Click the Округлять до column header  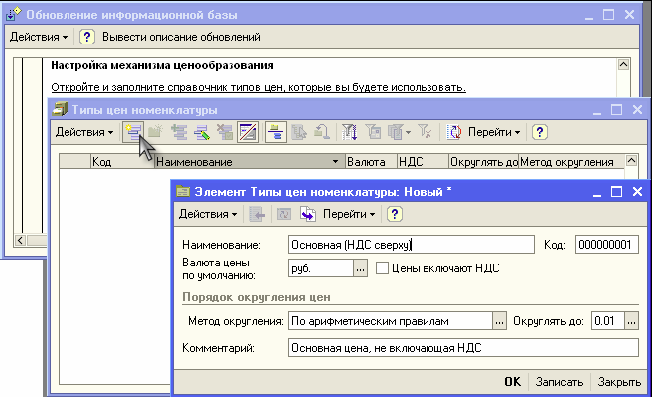tap(484, 162)
